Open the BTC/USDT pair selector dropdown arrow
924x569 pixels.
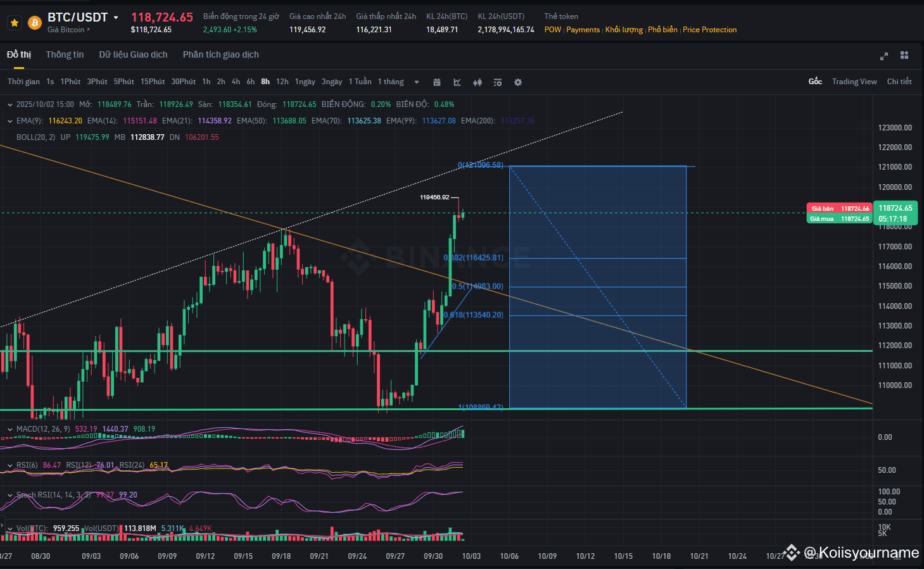(116, 18)
